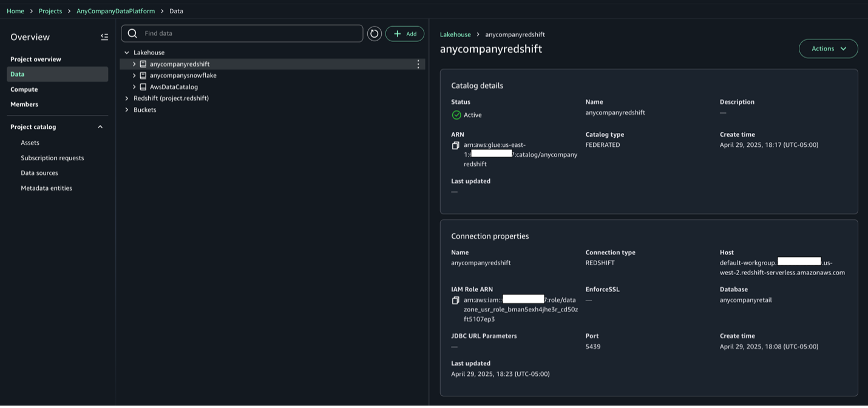Open Subscription requests
The height and width of the screenshot is (408, 868).
coord(52,158)
